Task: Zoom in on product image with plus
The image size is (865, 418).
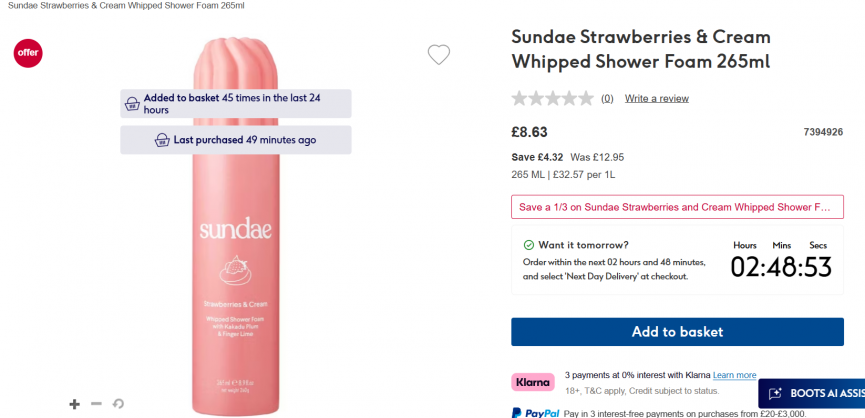Action: click(74, 404)
